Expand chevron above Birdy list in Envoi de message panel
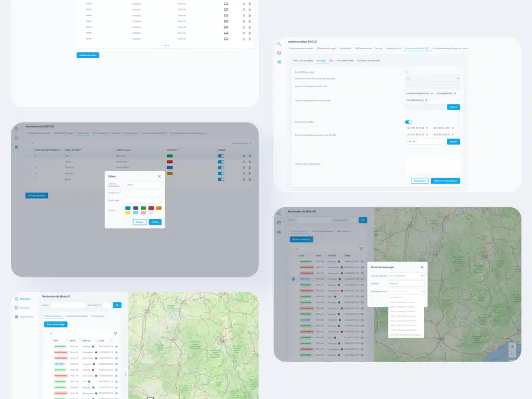 point(297,249)
